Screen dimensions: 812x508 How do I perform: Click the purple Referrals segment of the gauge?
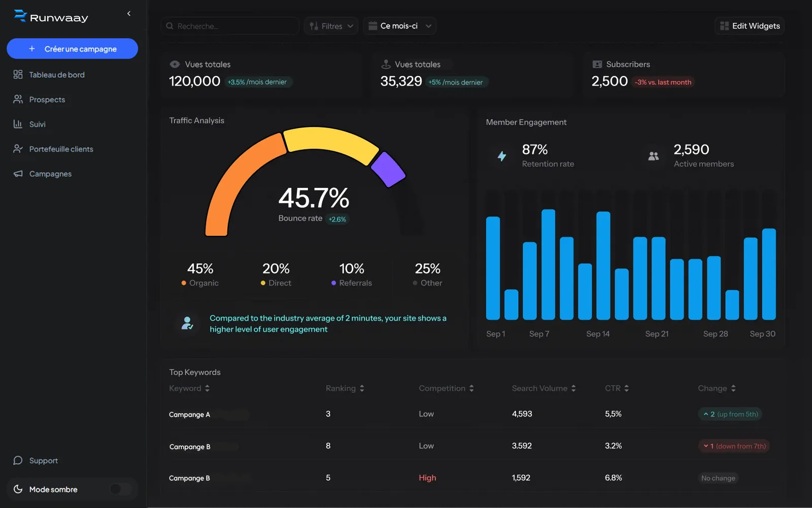(x=388, y=169)
